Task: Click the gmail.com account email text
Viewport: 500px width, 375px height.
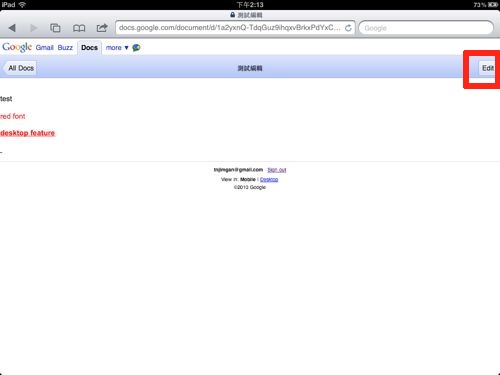Action: point(238,170)
